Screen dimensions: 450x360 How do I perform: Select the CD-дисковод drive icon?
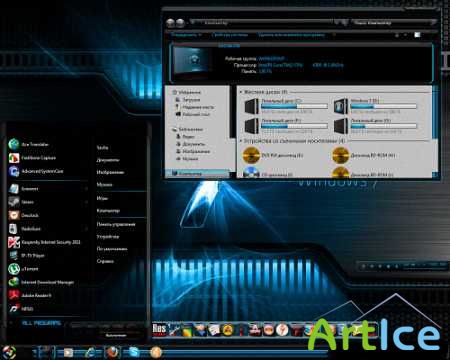point(251,173)
